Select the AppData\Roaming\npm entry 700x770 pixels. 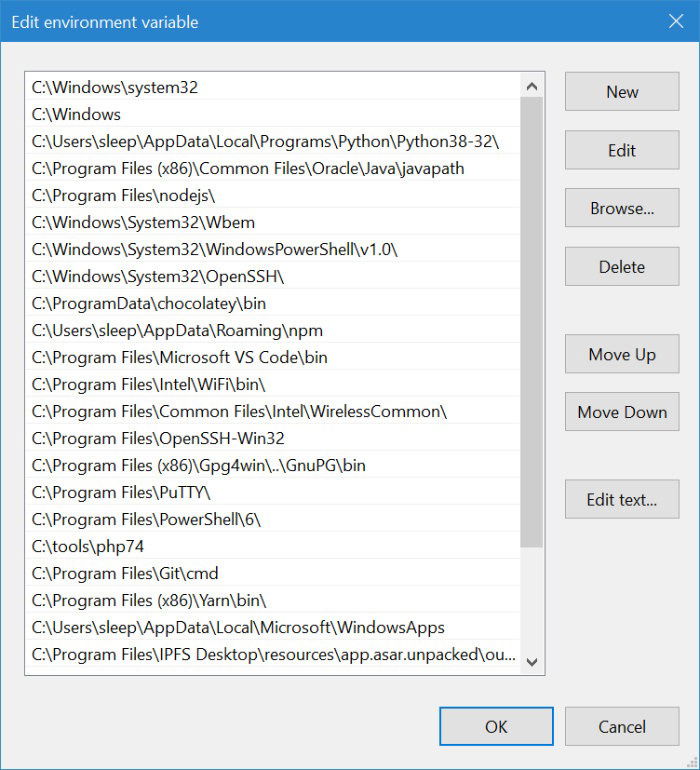[x=273, y=330]
